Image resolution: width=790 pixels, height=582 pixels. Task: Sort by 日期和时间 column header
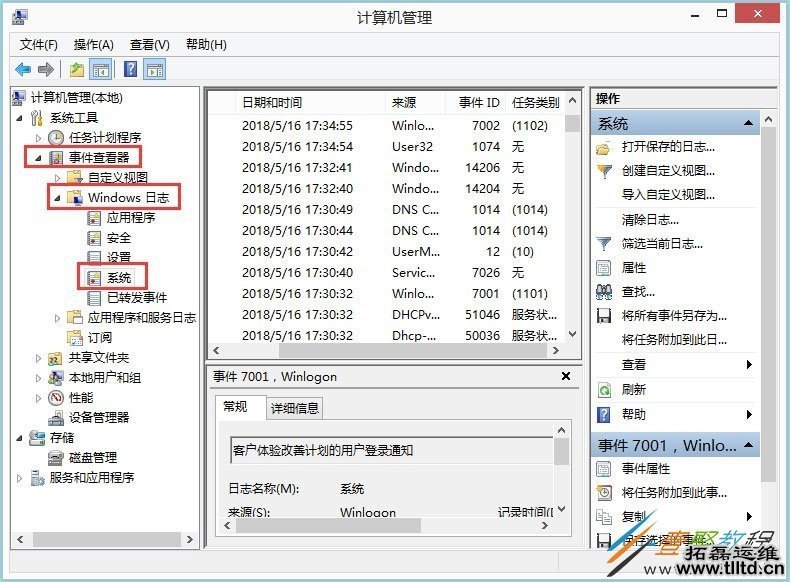(x=311, y=103)
